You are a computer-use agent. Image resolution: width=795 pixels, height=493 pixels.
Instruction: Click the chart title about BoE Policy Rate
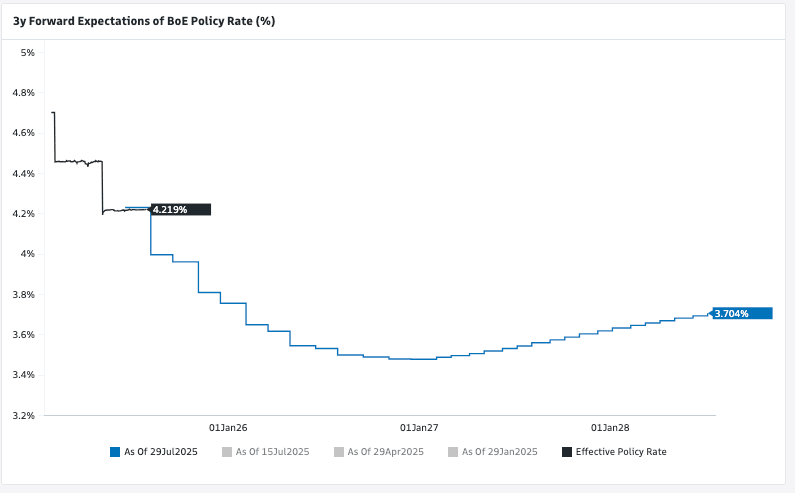click(x=143, y=20)
